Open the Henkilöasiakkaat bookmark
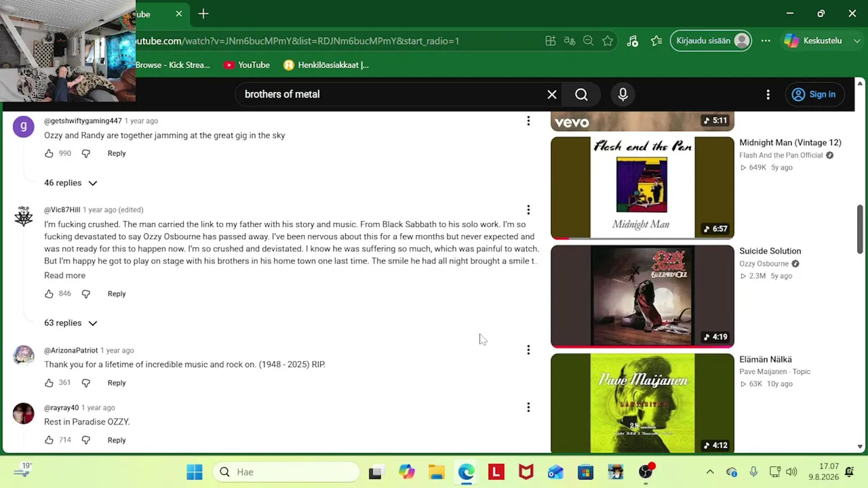The height and width of the screenshot is (488, 868). tap(326, 65)
